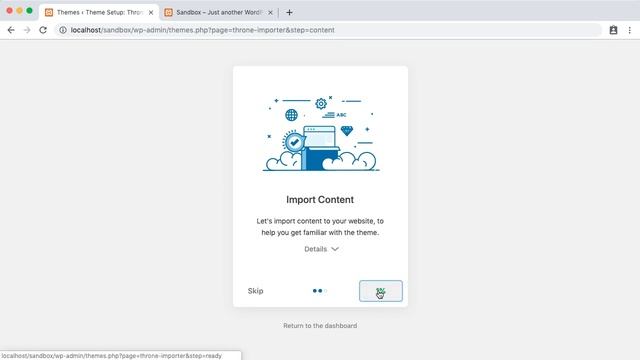Click the address bar URL field
Screen dimensions: 640x360
point(329,30)
